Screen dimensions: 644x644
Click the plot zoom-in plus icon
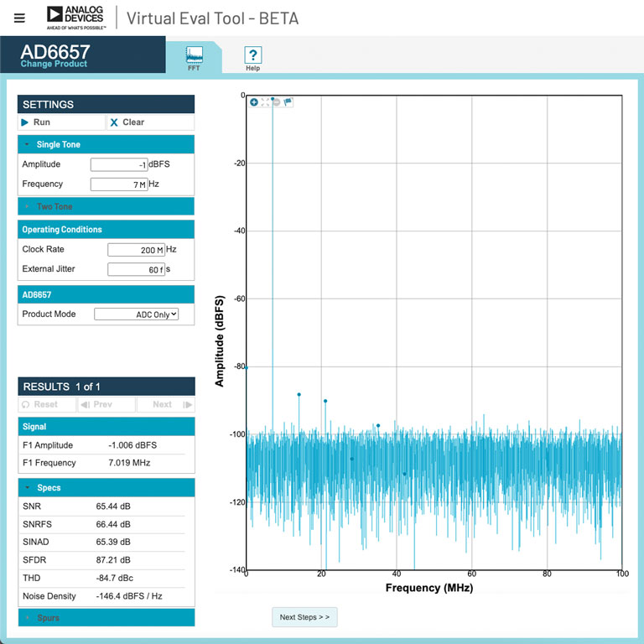[254, 101]
